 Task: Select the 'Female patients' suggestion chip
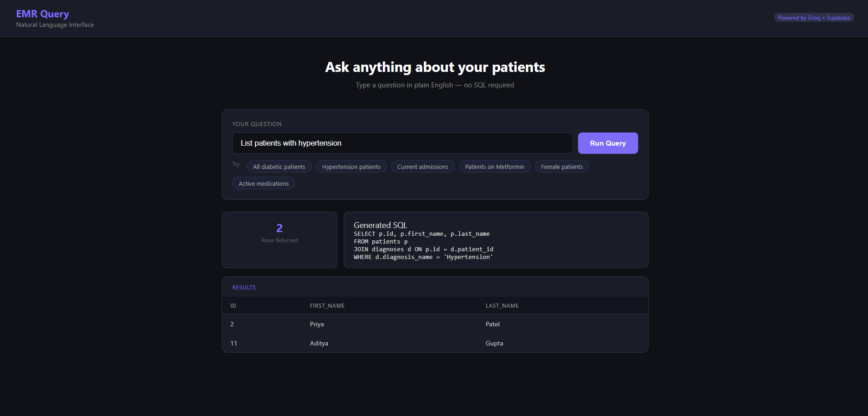(562, 167)
